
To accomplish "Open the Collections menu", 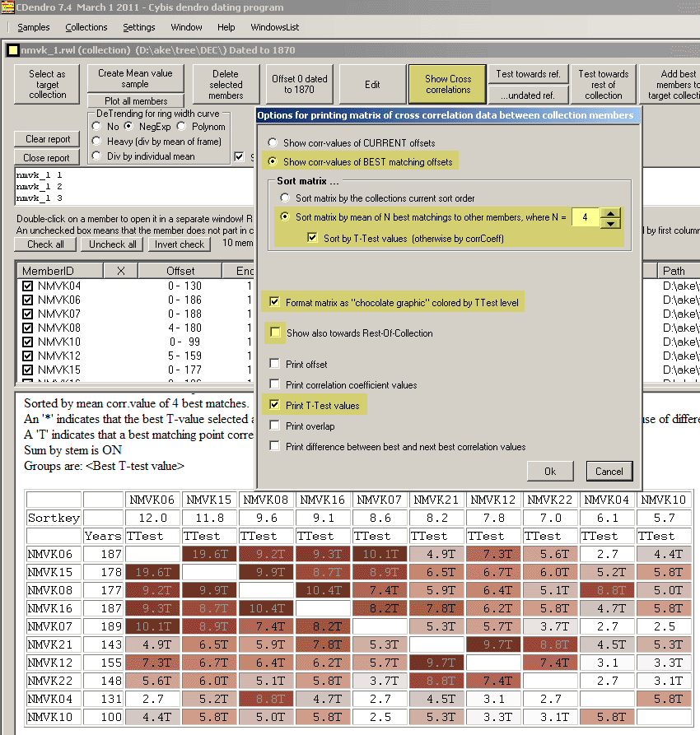I will [x=86, y=27].
